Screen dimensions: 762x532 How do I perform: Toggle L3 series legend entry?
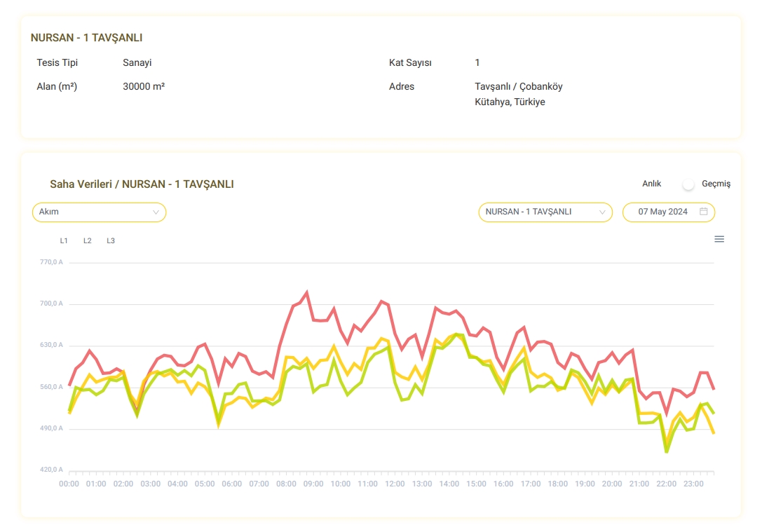point(111,240)
